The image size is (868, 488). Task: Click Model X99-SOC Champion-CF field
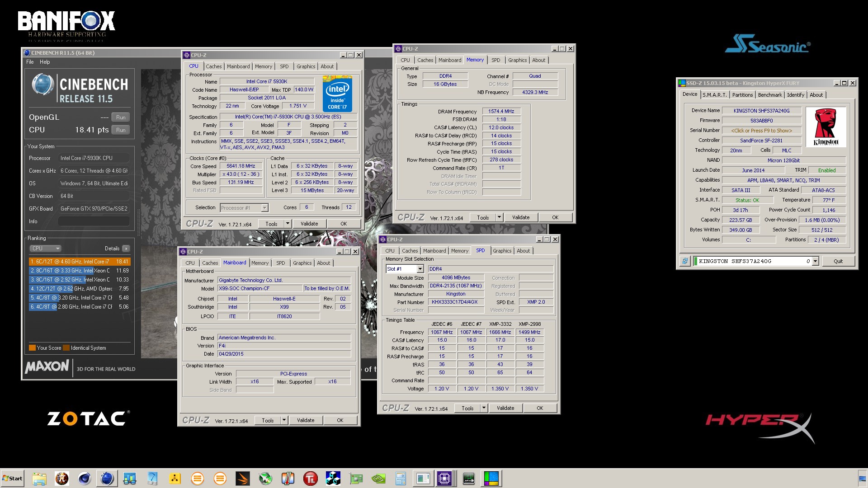click(260, 288)
